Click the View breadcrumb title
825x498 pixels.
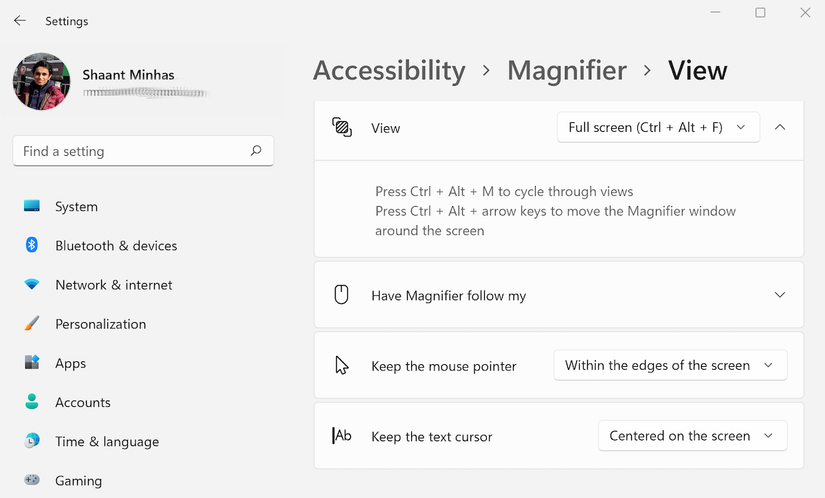(698, 70)
